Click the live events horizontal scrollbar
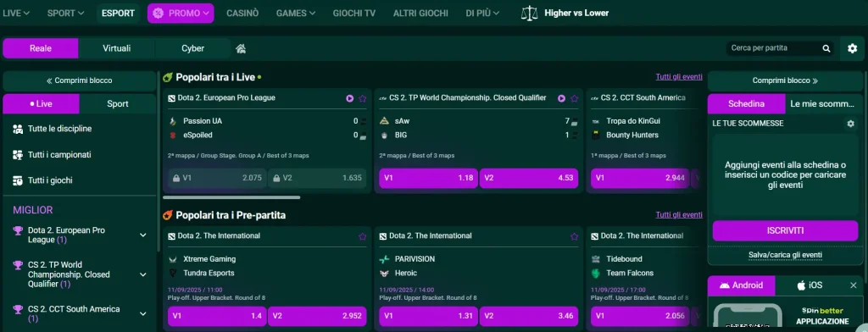Viewport: 868px width, 332px height. (x=231, y=197)
